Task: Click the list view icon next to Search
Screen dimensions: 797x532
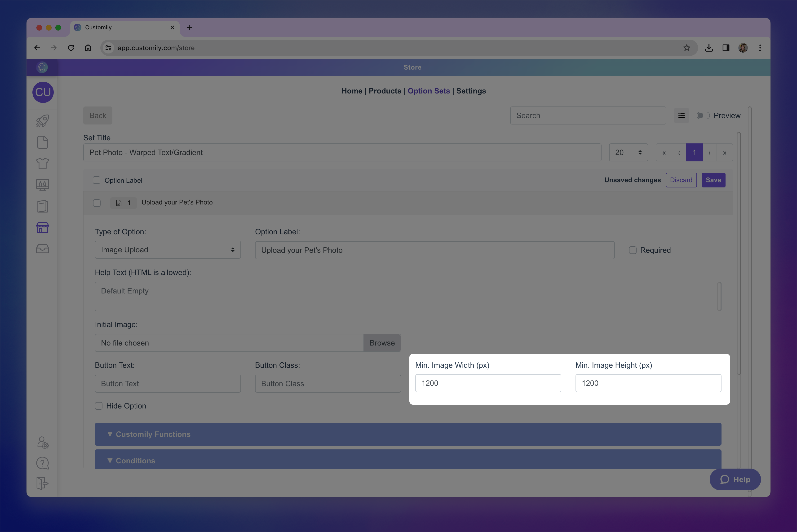Action: (681, 116)
